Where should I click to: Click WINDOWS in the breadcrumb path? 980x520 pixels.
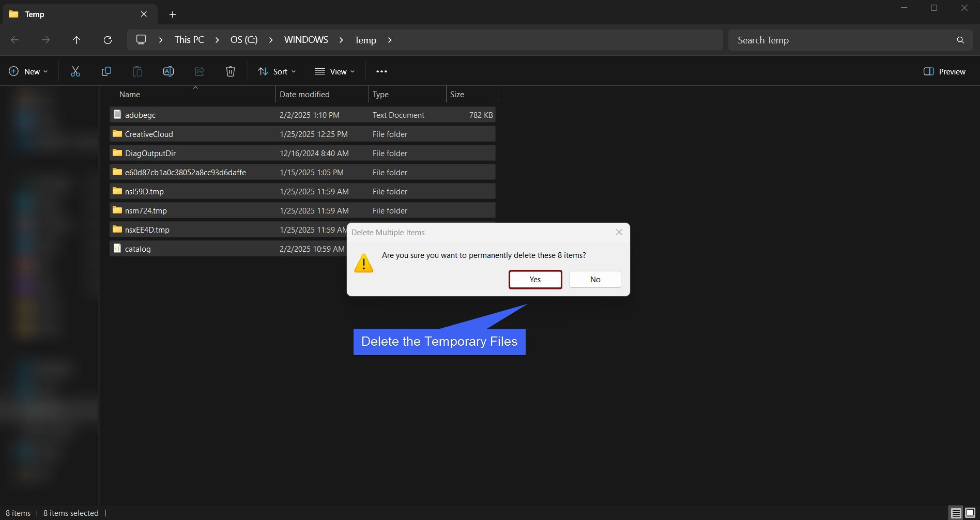pyautogui.click(x=306, y=40)
